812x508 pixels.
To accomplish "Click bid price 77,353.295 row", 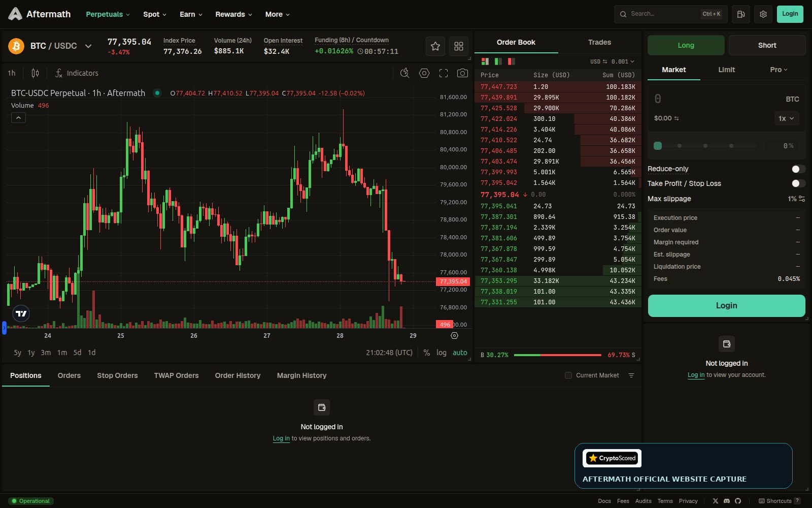I will tap(558, 281).
